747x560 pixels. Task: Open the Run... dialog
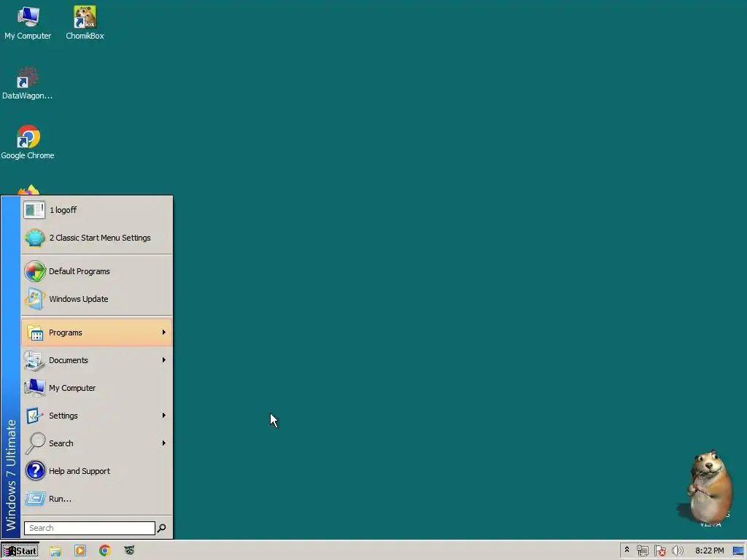97,499
